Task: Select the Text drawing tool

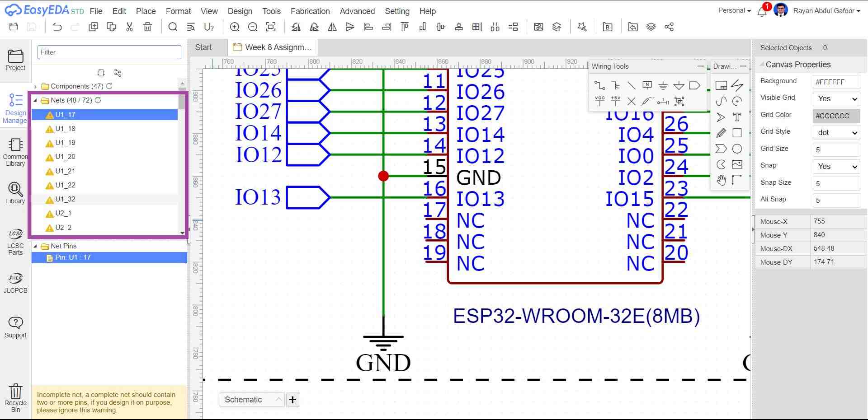Action: click(737, 117)
